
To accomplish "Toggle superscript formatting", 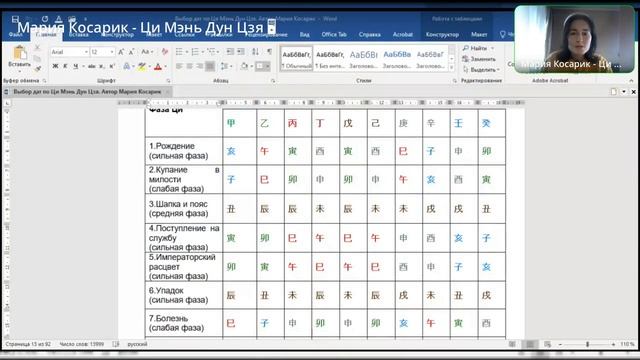I will (112, 66).
